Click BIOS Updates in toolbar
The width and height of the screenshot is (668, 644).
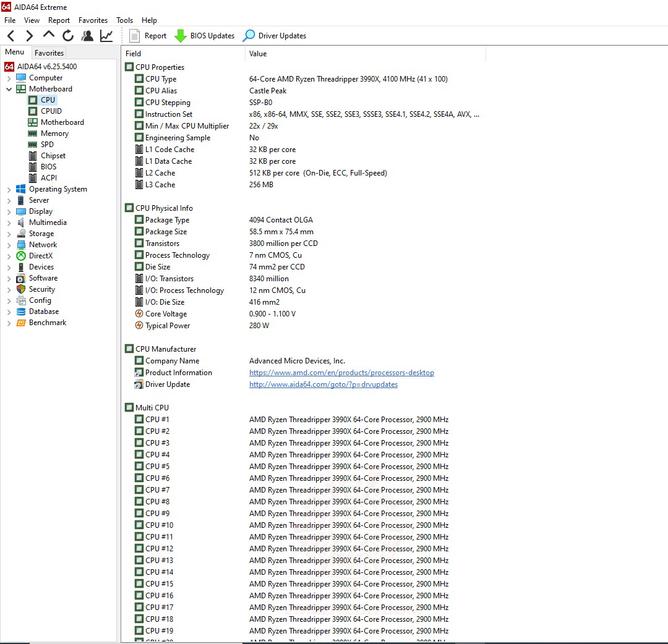(205, 36)
